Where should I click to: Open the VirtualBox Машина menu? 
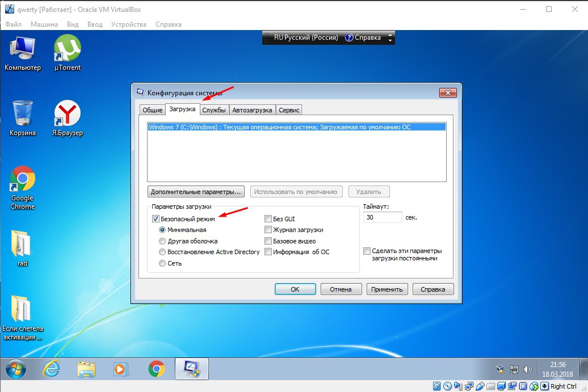[44, 24]
